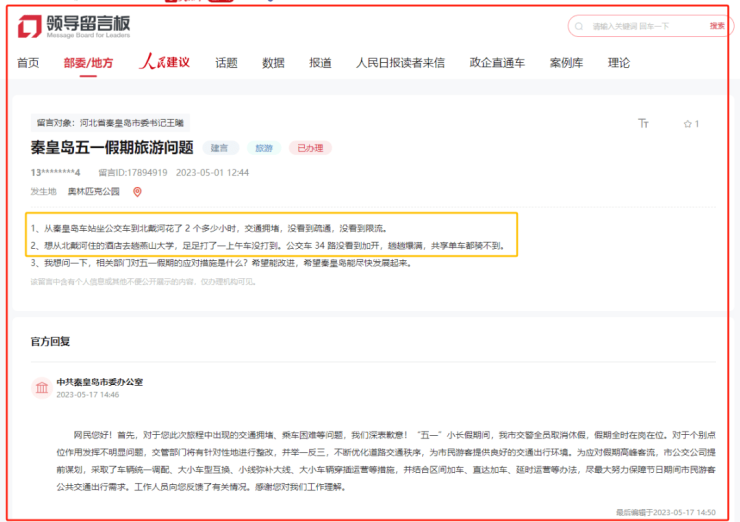Switch to the 部委/地方 tab
The image size is (740, 522).
88,63
